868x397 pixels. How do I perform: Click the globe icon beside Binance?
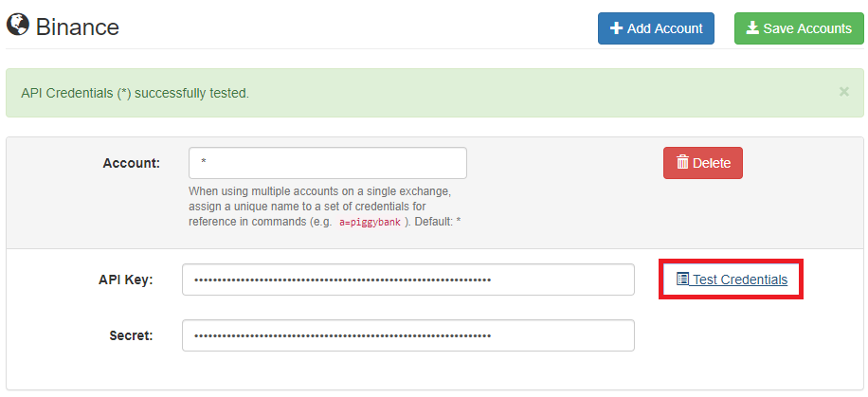tap(17, 25)
